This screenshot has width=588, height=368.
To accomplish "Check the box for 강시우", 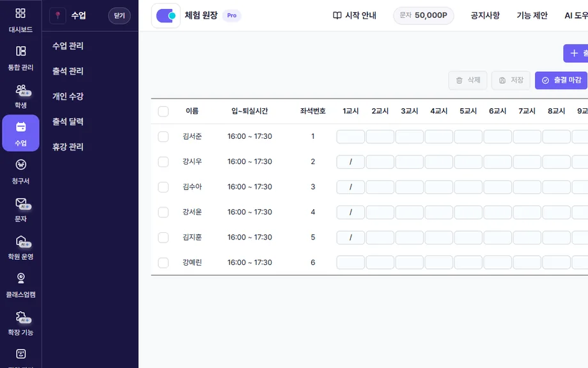I will point(163,162).
